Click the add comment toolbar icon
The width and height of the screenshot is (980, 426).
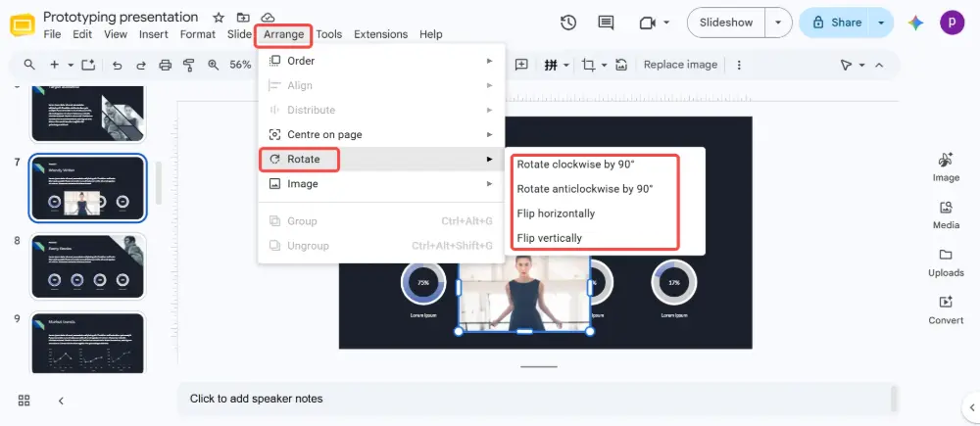521,65
